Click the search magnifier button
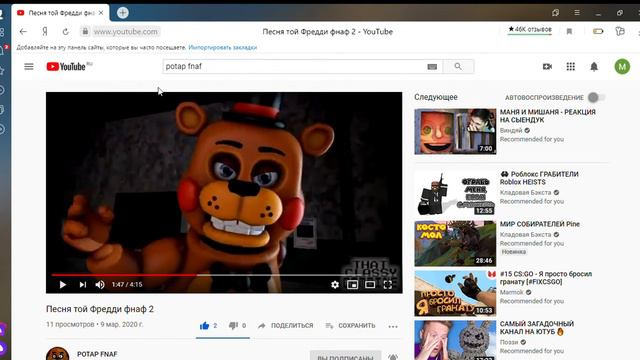 click(458, 67)
